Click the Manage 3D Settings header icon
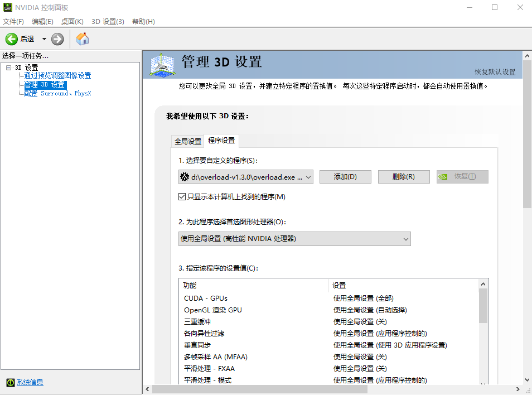The image size is (532, 395). [x=162, y=65]
